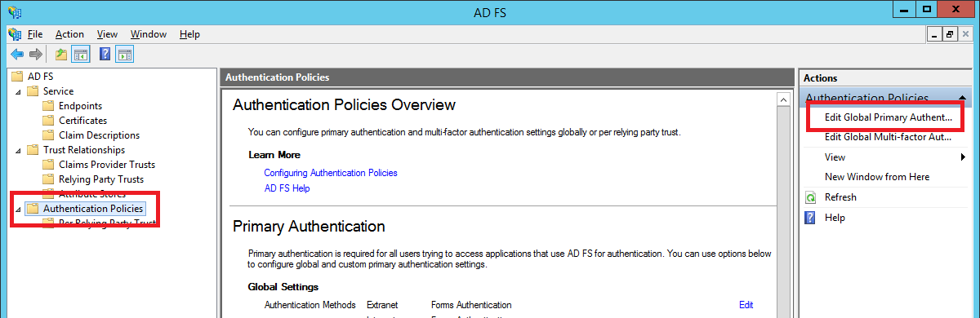
Task: Click the content pane scrollbar up arrow
Action: click(x=782, y=99)
